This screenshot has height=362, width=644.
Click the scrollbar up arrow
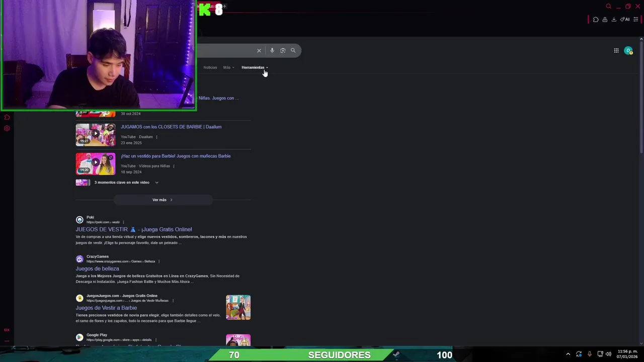coord(641,39)
